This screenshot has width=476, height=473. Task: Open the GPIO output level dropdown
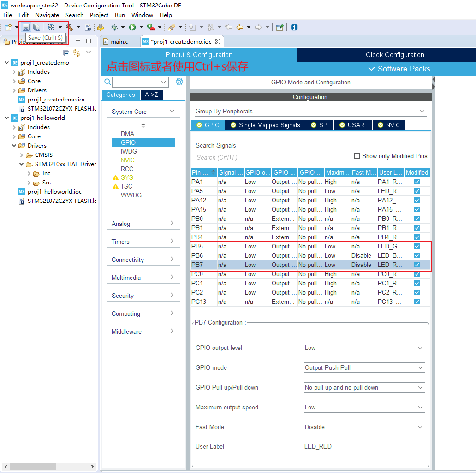(x=364, y=348)
